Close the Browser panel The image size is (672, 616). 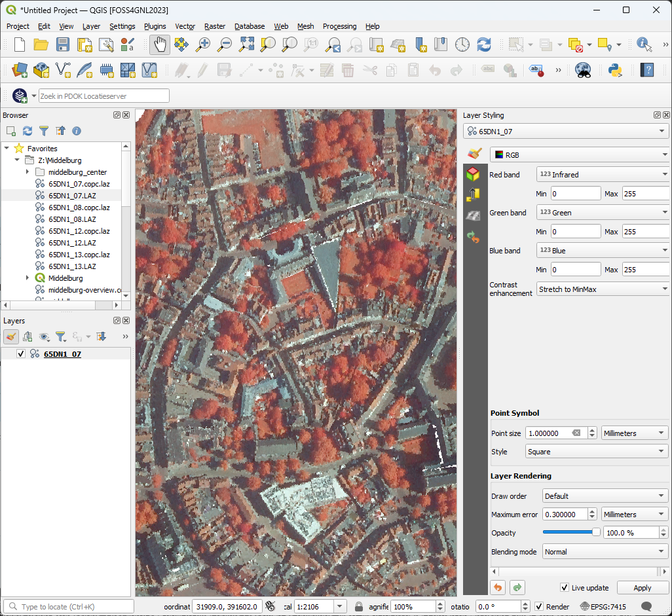coord(126,115)
